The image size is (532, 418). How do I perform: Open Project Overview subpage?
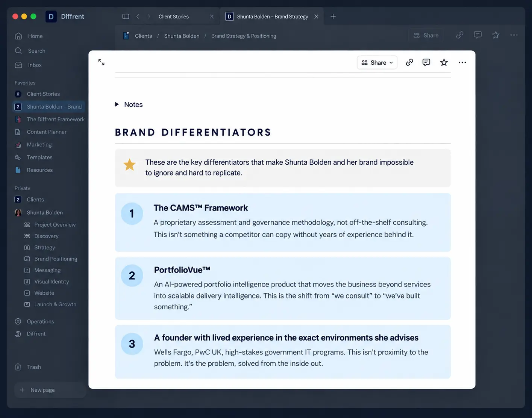pos(55,225)
